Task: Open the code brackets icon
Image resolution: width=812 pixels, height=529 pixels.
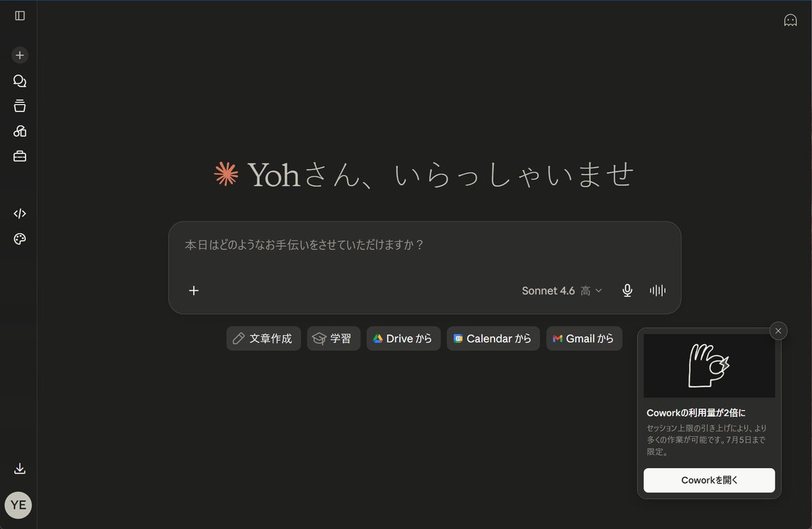Action: pos(20,214)
